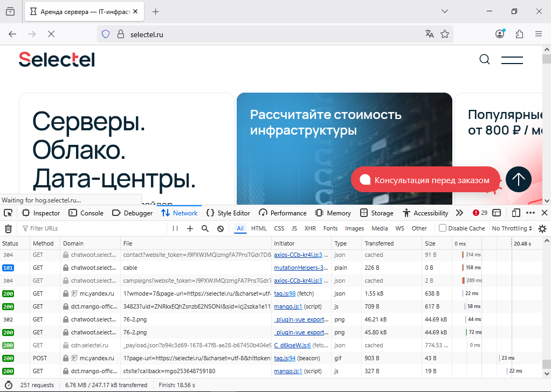The width and height of the screenshot is (551, 392).
Task: Filter requests by XHR type
Action: tap(310, 228)
